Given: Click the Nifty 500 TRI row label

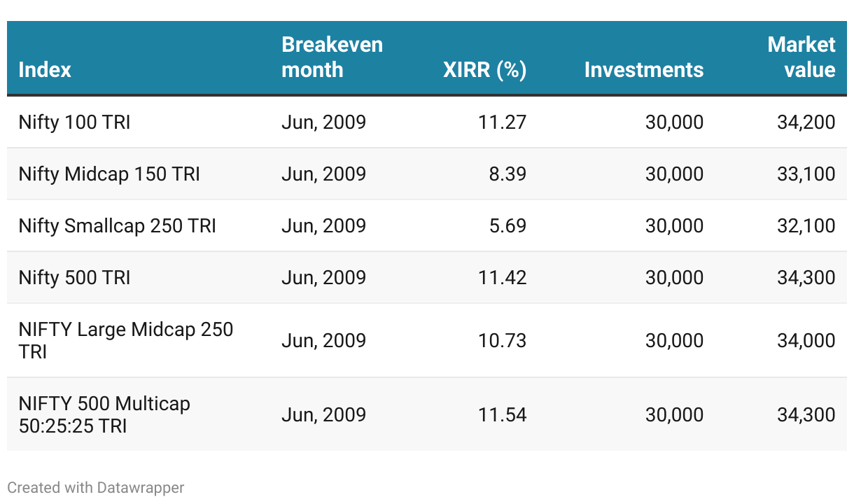Looking at the screenshot, I should (x=74, y=278).
